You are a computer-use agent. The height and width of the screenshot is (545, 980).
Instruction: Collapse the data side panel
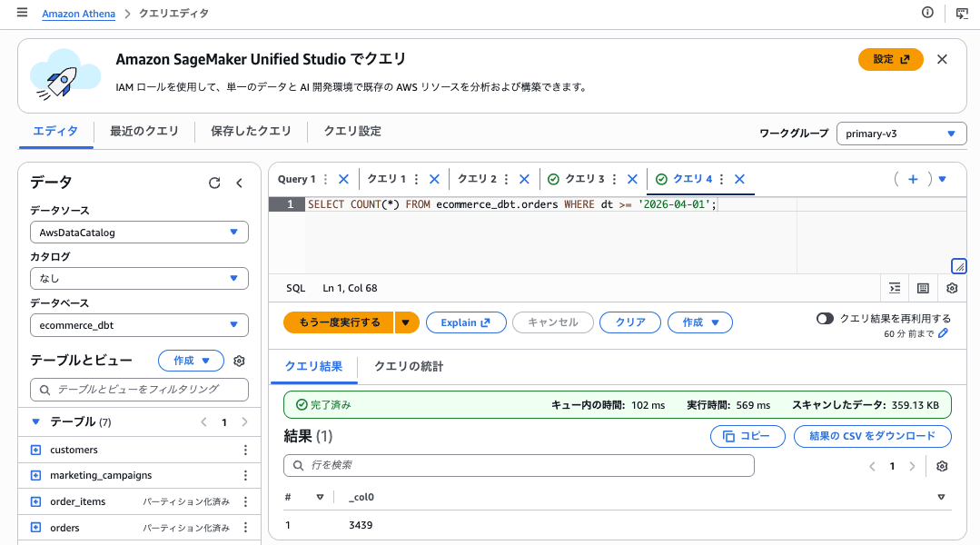tap(240, 183)
